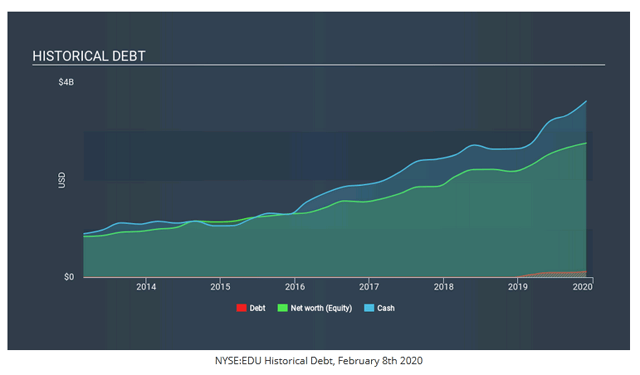This screenshot has width=640, height=375.
Task: Click the hatched red debt area near 2020
Action: (x=563, y=274)
